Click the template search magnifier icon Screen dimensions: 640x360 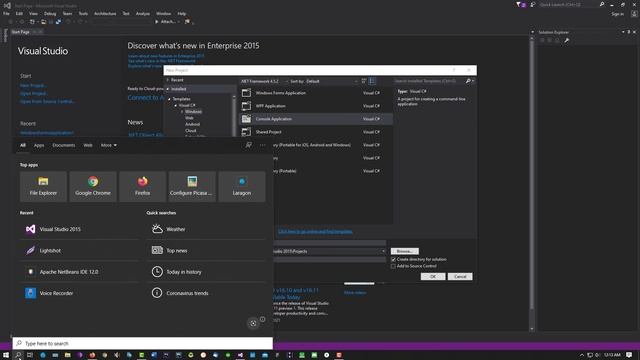click(468, 81)
